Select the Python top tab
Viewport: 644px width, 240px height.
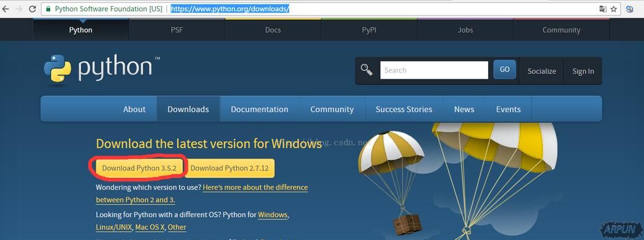click(x=81, y=30)
